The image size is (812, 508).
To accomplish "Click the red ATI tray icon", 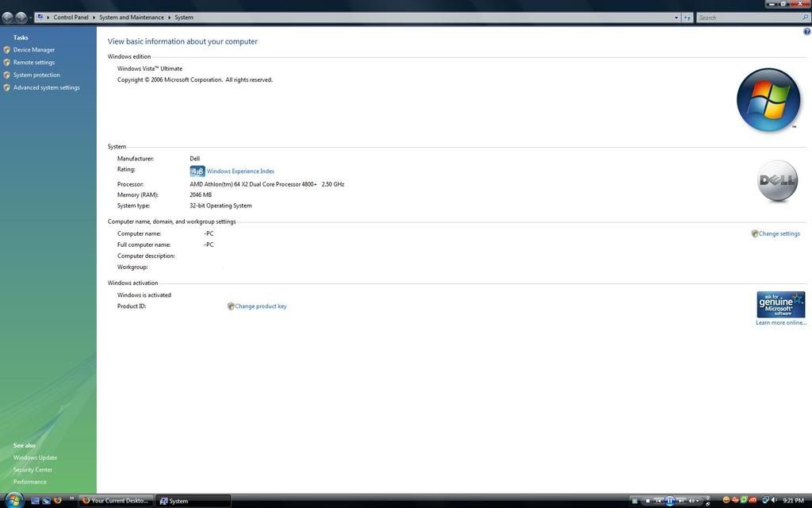I will pyautogui.click(x=753, y=500).
